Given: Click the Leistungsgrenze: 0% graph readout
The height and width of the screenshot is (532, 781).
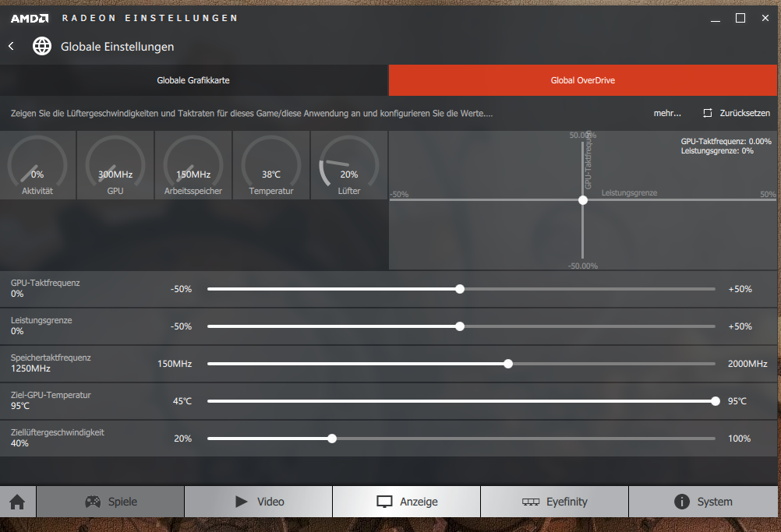Looking at the screenshot, I should (717, 151).
